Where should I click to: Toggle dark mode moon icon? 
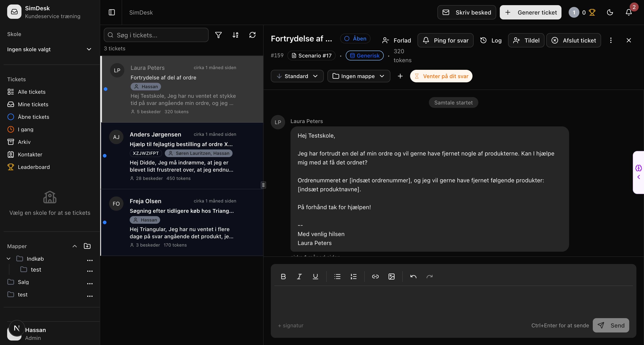[x=610, y=12]
